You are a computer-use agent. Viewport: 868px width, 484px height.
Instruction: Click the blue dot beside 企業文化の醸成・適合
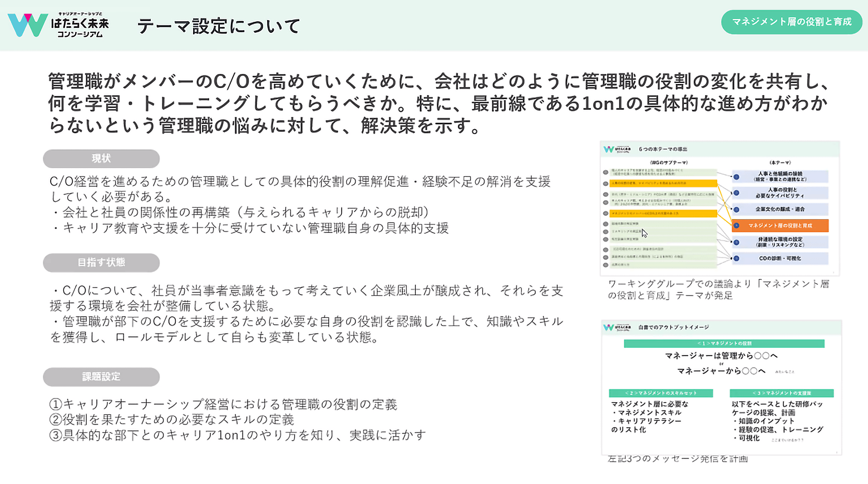[736, 210]
